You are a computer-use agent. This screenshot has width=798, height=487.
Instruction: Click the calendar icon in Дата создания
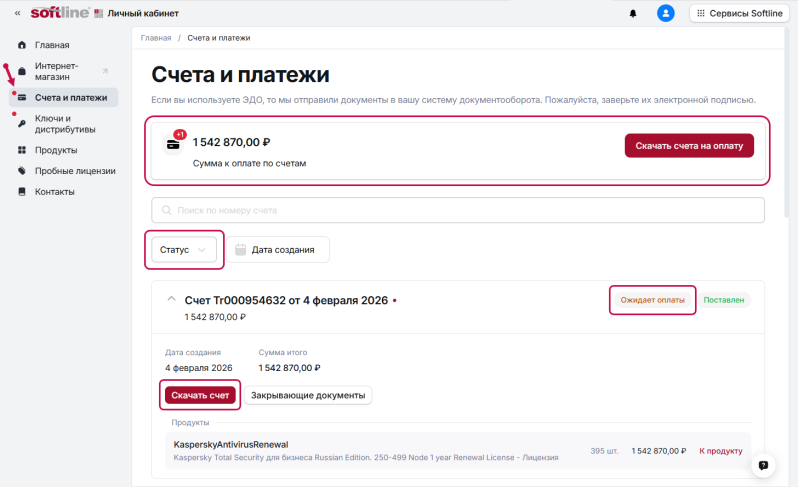240,250
